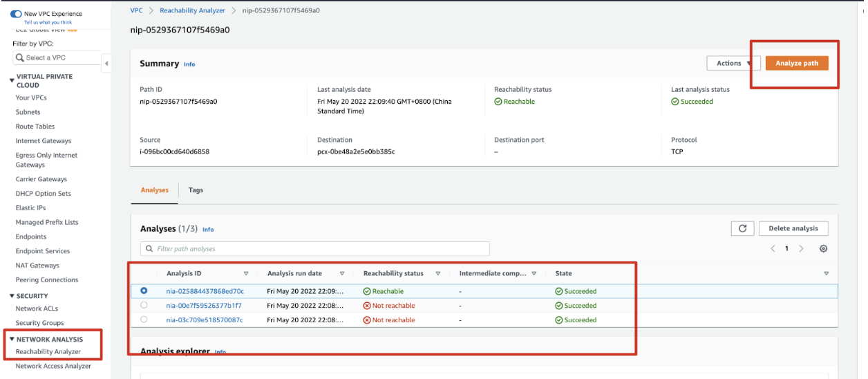This screenshot has width=868, height=379.
Task: Select radio for nia-03c709e518570087c
Action: (x=144, y=320)
